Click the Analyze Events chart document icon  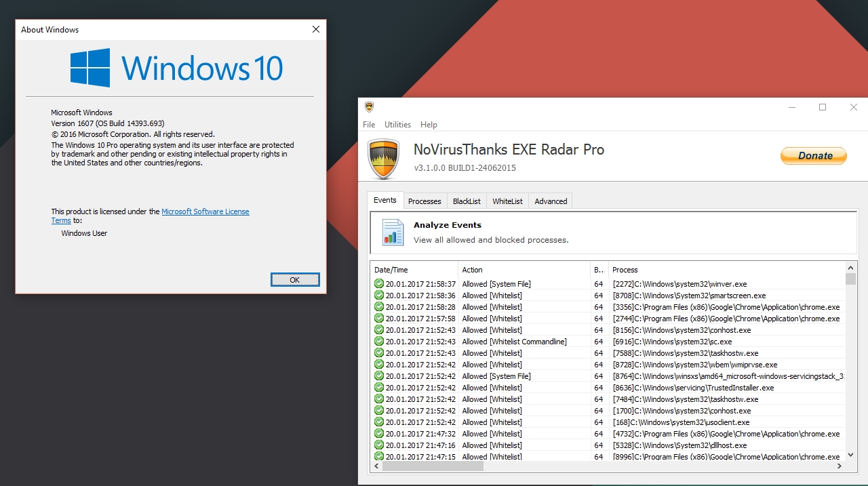tap(393, 231)
